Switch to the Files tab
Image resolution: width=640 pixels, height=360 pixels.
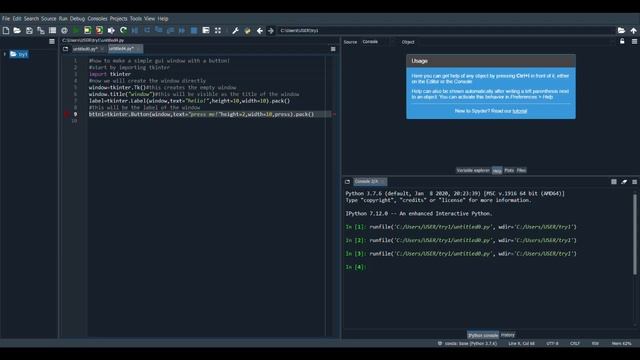[521, 171]
